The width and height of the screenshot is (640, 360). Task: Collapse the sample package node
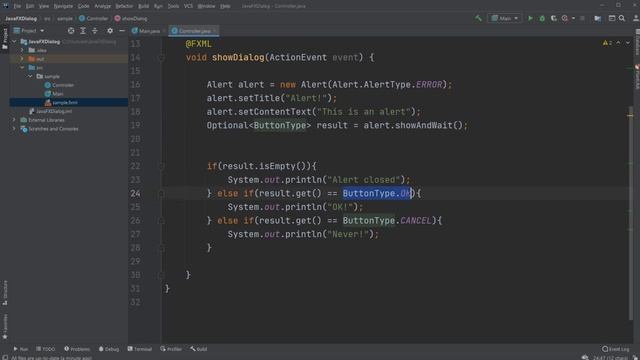coord(30,76)
